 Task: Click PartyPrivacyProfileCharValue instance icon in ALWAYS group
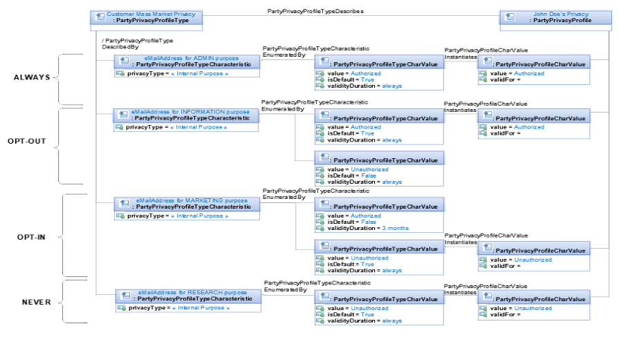(488, 61)
